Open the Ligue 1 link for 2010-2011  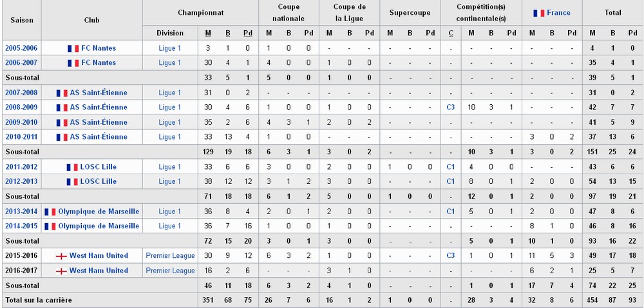pyautogui.click(x=169, y=137)
